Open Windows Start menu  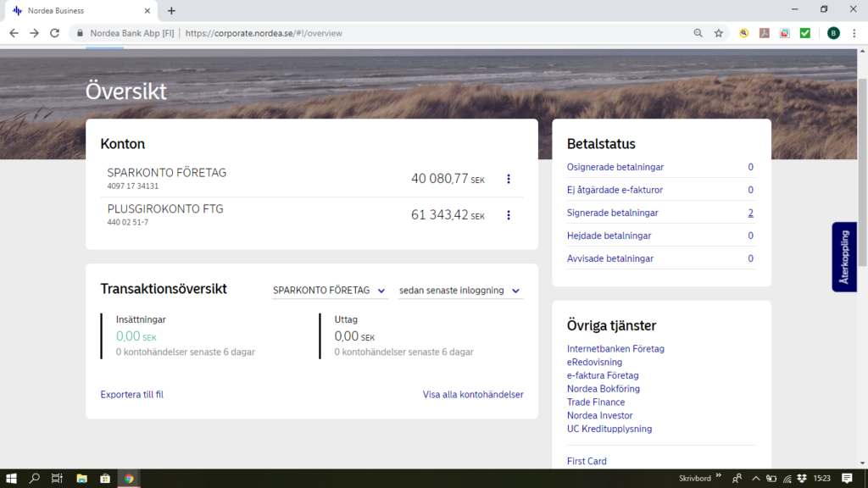pyautogui.click(x=11, y=479)
